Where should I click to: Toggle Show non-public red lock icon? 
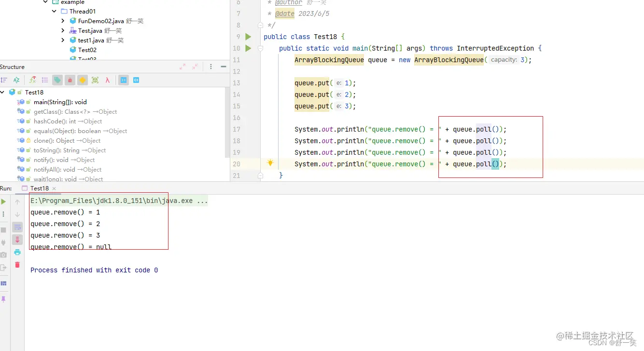(70, 80)
